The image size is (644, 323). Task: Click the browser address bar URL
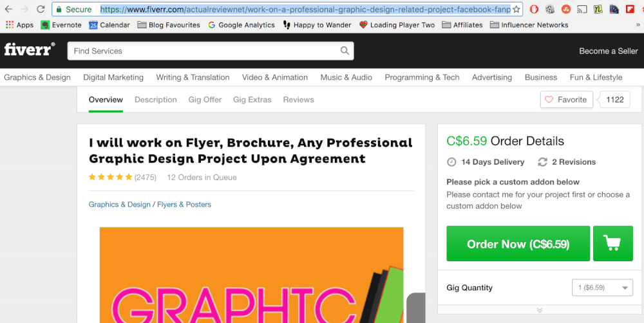coord(305,9)
